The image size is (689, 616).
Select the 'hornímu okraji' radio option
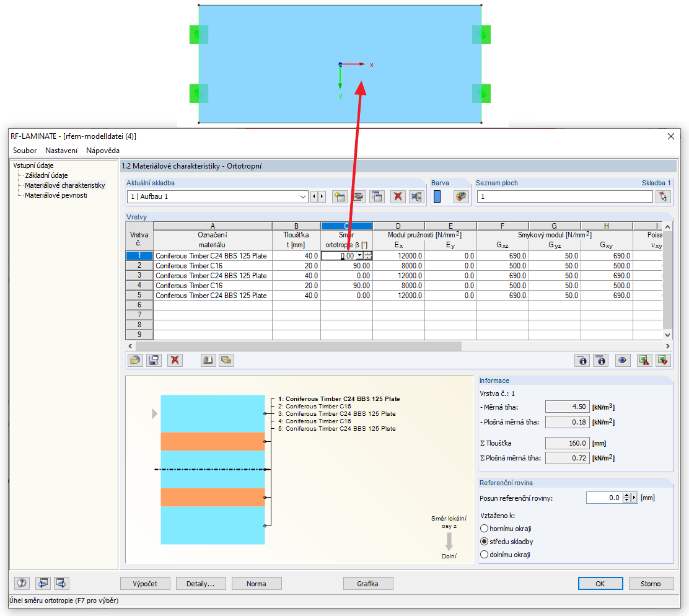[x=485, y=528]
